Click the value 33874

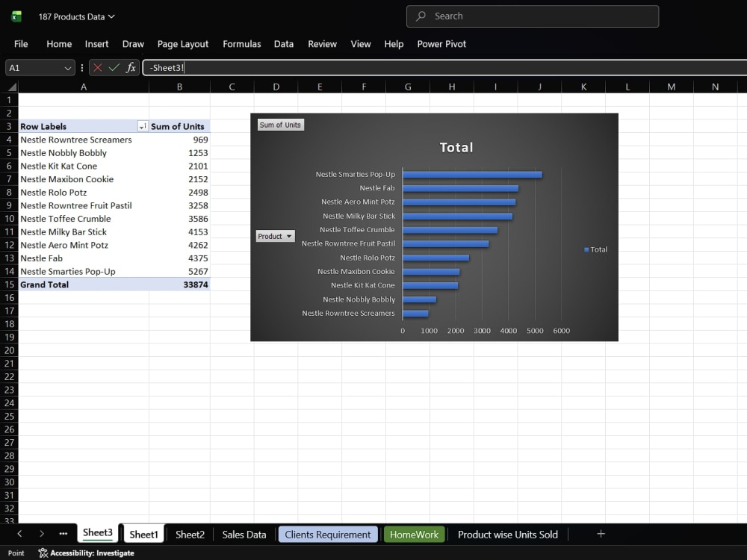195,284
